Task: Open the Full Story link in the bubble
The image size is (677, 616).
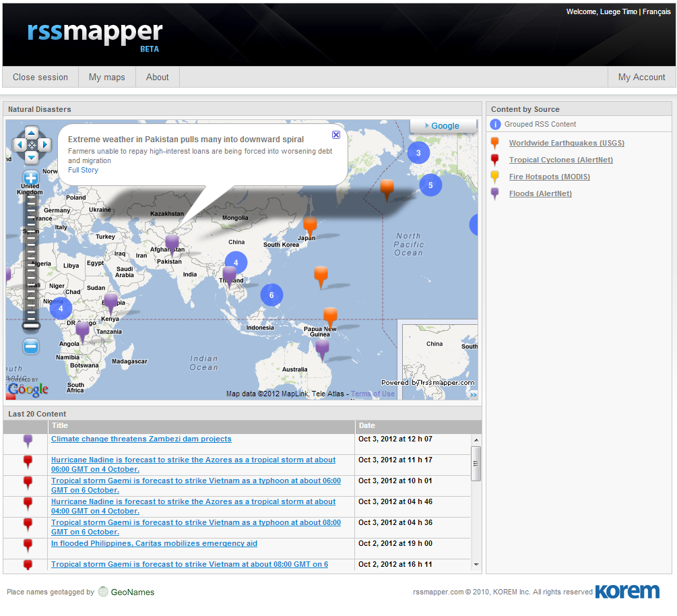Action: [83, 171]
